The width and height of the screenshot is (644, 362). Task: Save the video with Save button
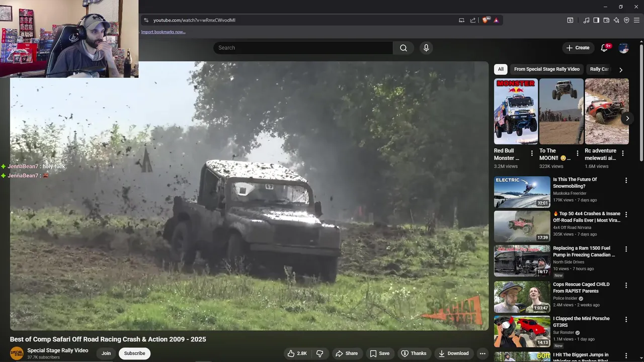tap(380, 353)
